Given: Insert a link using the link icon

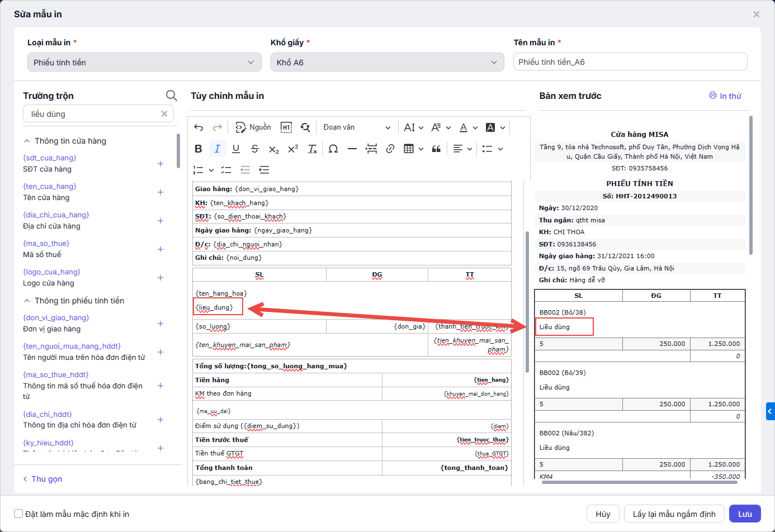Looking at the screenshot, I should (x=390, y=149).
